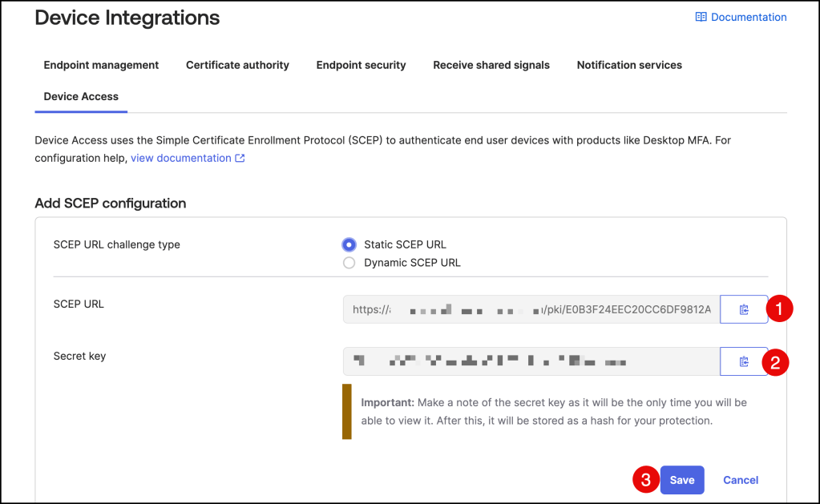The image size is (820, 504).
Task: Open the Endpoint management tab
Action: point(101,65)
